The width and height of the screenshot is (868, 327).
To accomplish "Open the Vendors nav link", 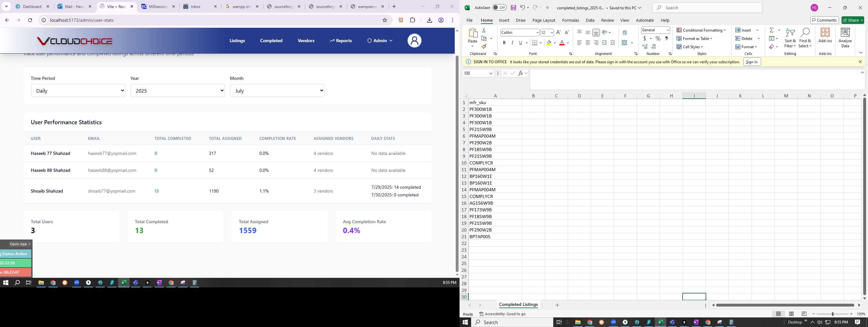I will pyautogui.click(x=306, y=41).
